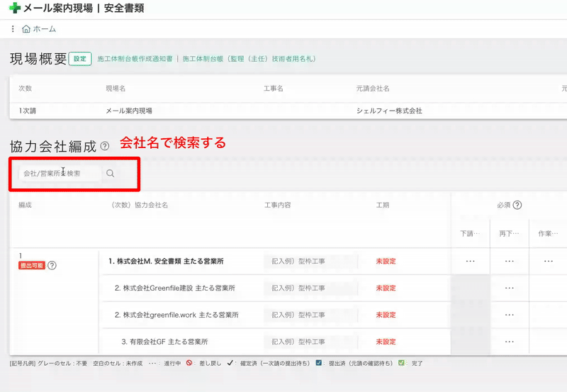
Task: Click 未設定 工期 for 株式会社greenfile.work
Action: (x=386, y=315)
